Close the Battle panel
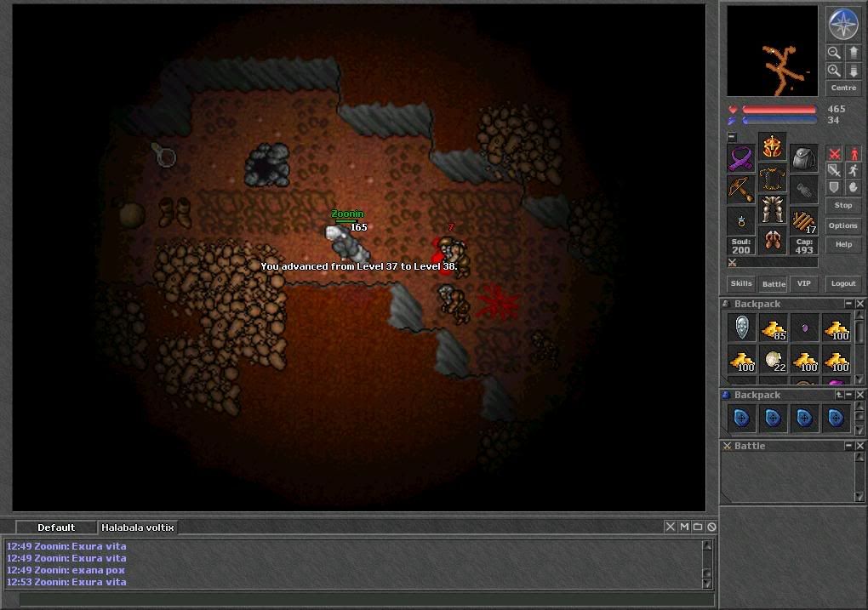 pos(859,446)
